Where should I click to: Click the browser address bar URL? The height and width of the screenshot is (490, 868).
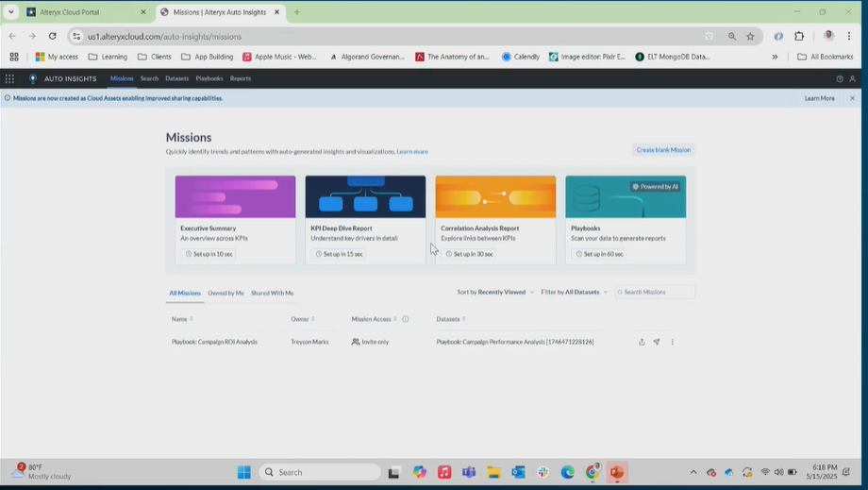tap(164, 37)
